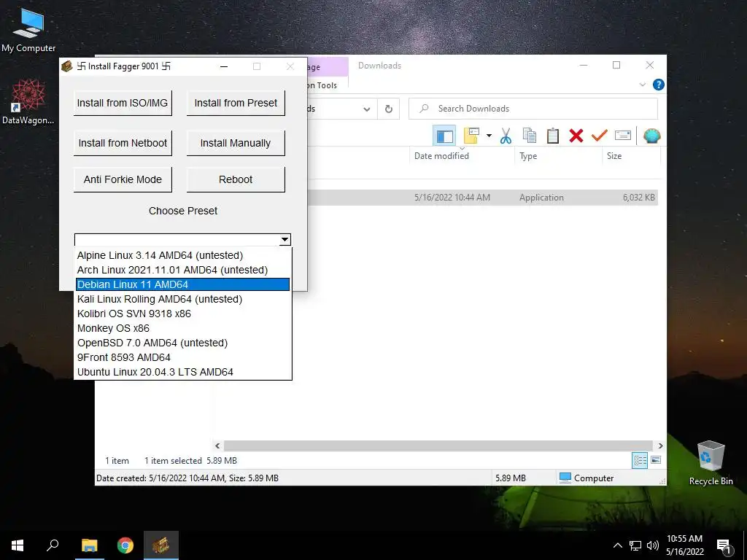The height and width of the screenshot is (560, 747).
Task: Click the orange checkmark icon
Action: click(x=600, y=136)
